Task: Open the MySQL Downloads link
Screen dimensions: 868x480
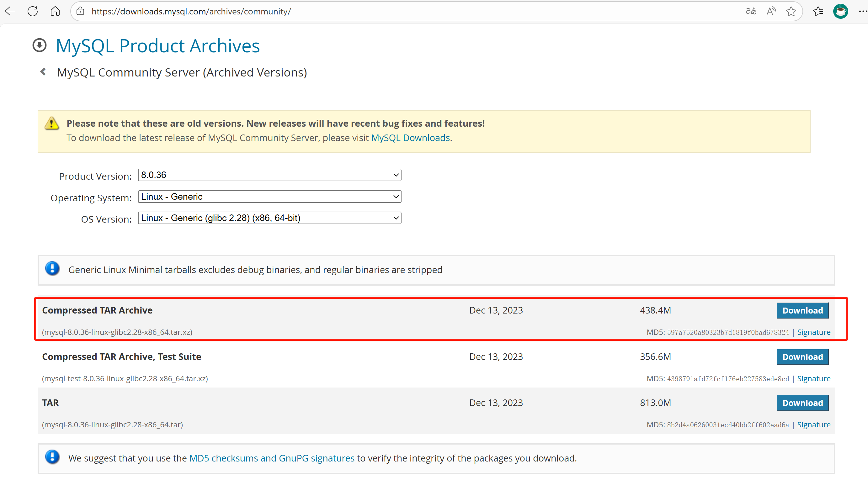Action: pos(410,138)
